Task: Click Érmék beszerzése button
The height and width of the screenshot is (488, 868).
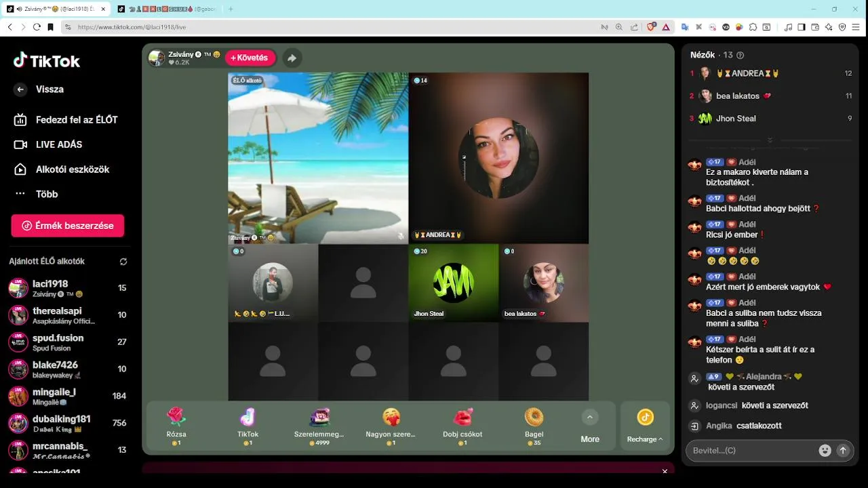Action: tap(68, 226)
